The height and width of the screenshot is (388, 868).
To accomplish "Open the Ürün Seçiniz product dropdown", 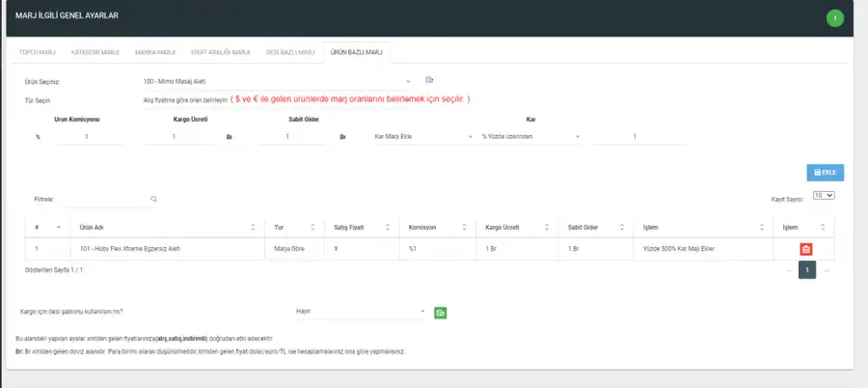I will pyautogui.click(x=277, y=81).
